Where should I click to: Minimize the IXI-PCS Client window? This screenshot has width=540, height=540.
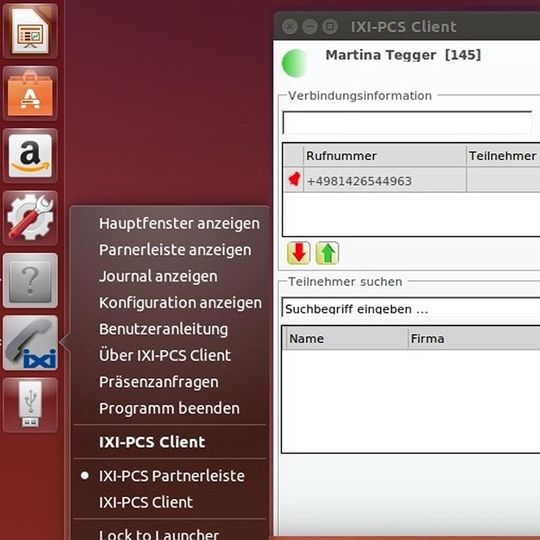pos(310,27)
